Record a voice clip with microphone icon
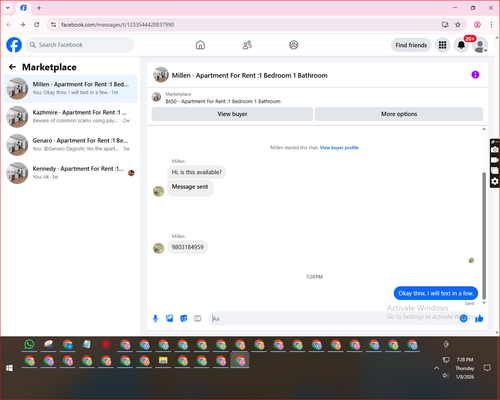The width and height of the screenshot is (500, 400). (x=155, y=319)
